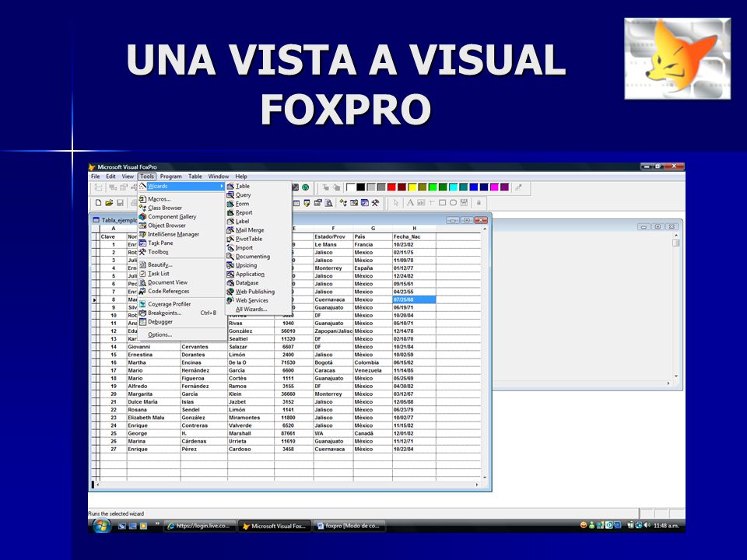Select the Rectangle shape tool
This screenshot has width=747, height=560.
coord(442,203)
